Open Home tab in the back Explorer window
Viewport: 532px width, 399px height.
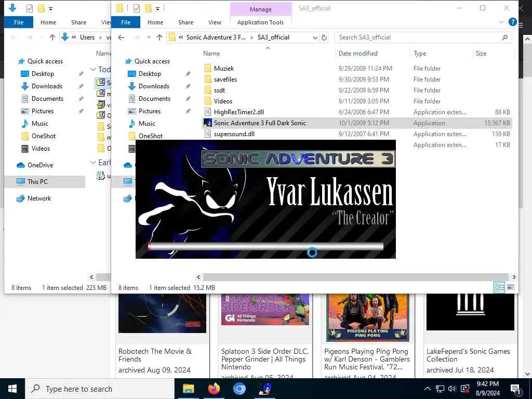point(48,22)
